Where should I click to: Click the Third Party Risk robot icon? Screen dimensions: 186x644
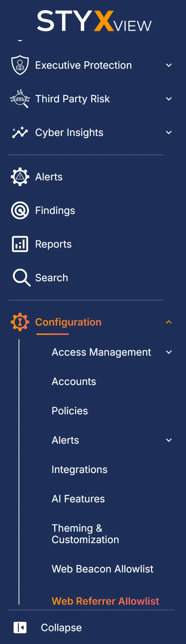20,99
